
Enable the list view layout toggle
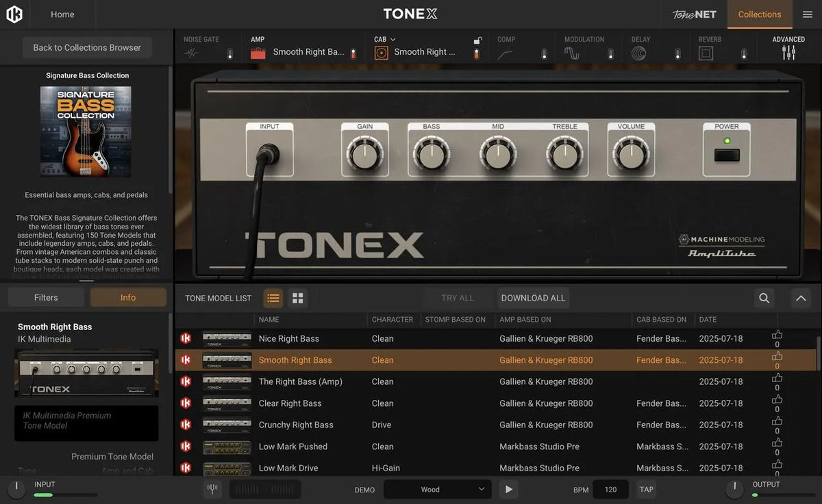click(273, 298)
